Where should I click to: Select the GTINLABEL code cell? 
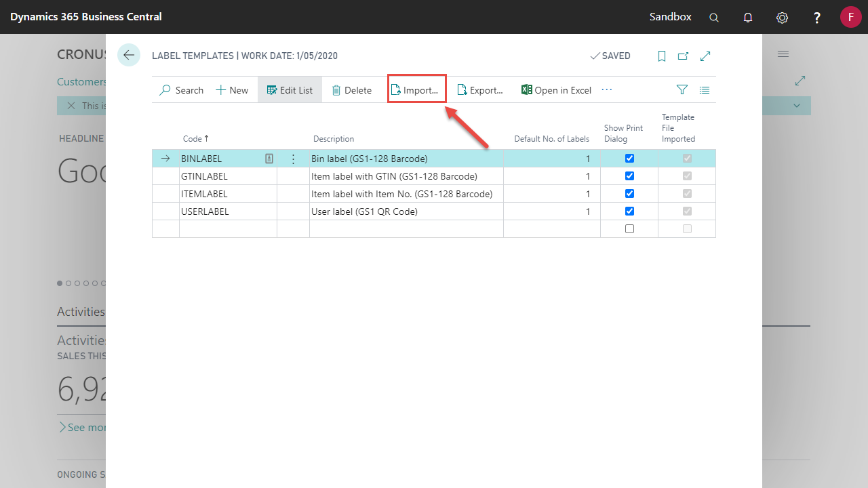228,176
